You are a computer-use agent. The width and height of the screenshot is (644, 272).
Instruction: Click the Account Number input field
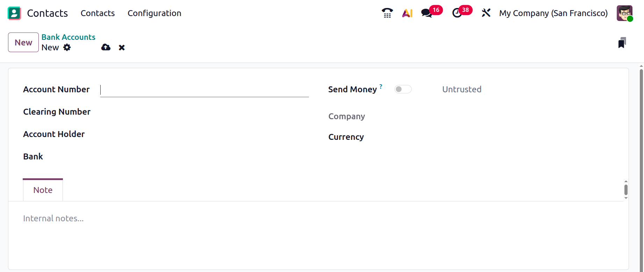tap(204, 90)
